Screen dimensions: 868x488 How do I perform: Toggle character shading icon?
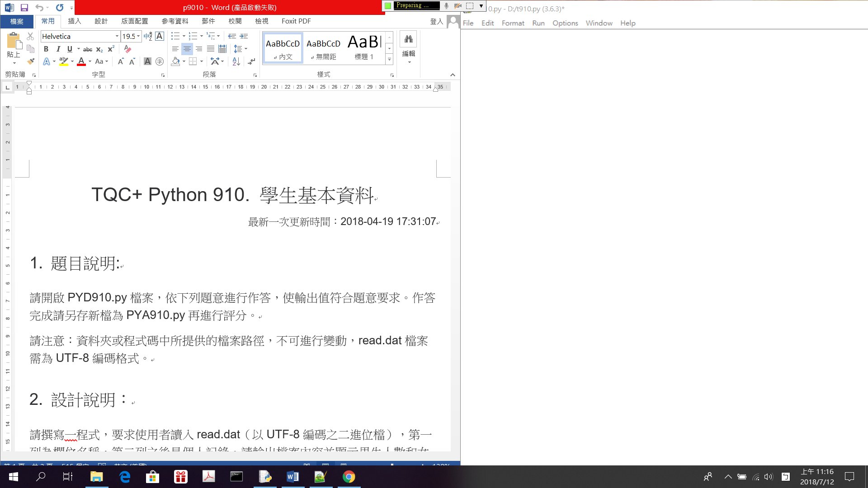[147, 61]
